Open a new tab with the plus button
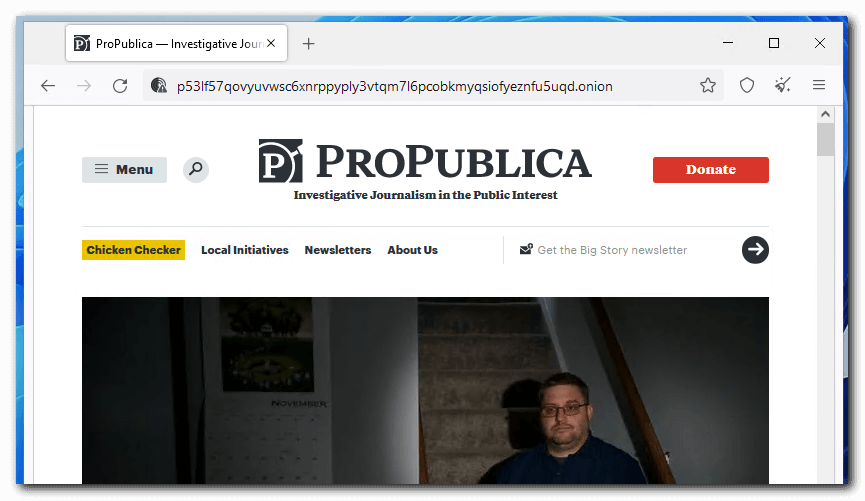The height and width of the screenshot is (501, 865). pos(309,44)
